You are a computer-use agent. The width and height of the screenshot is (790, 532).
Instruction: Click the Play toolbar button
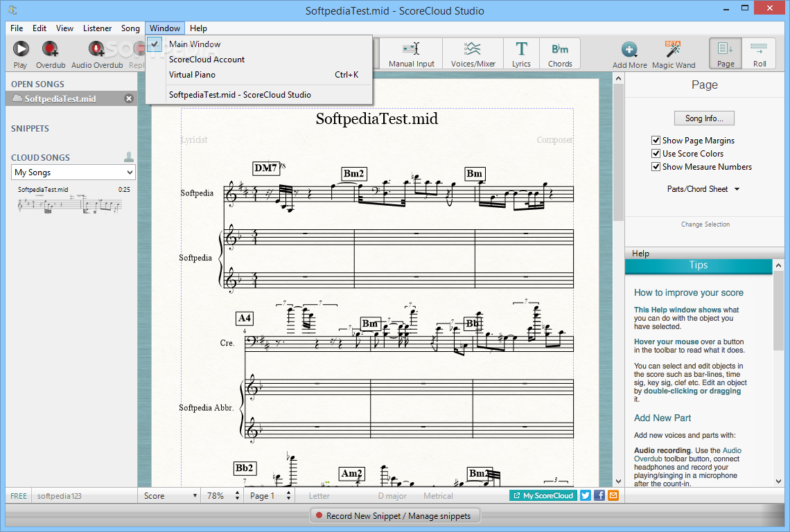tap(21, 54)
